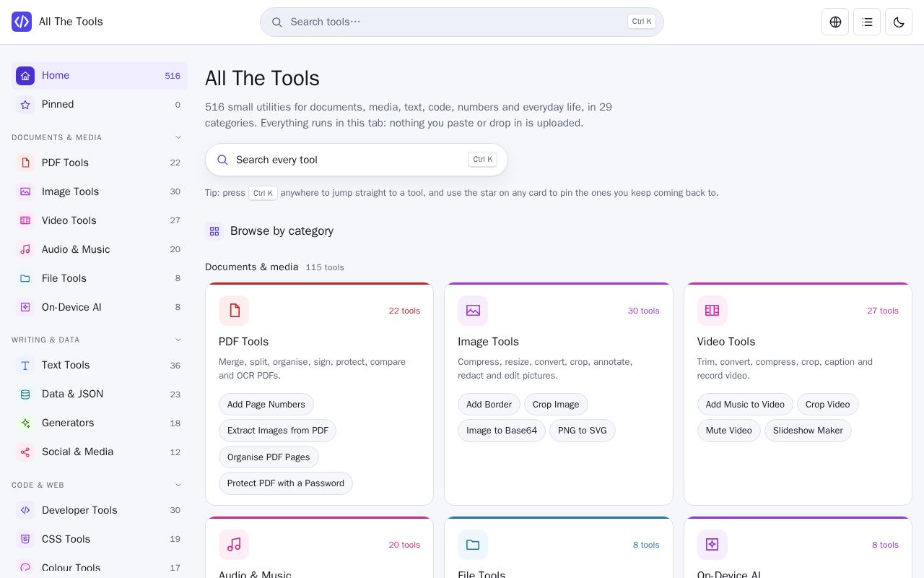Click the Social & Media share icon
924x578 pixels.
(x=25, y=452)
